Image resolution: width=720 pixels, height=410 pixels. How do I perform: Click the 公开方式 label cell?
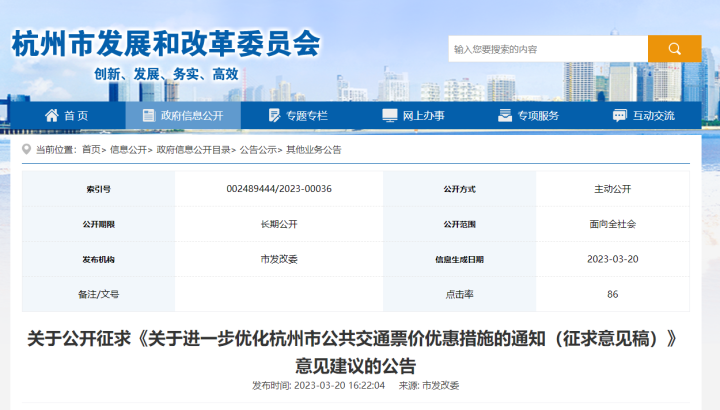[x=459, y=189]
